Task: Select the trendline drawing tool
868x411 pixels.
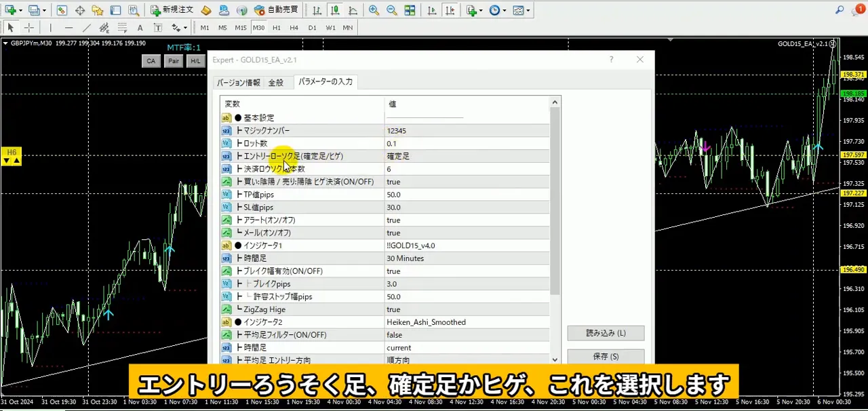Action: [86, 28]
